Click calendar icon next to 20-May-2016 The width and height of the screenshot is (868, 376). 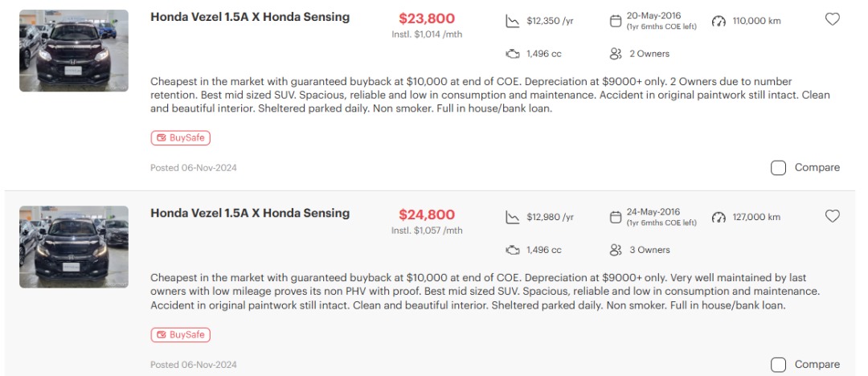(x=616, y=21)
